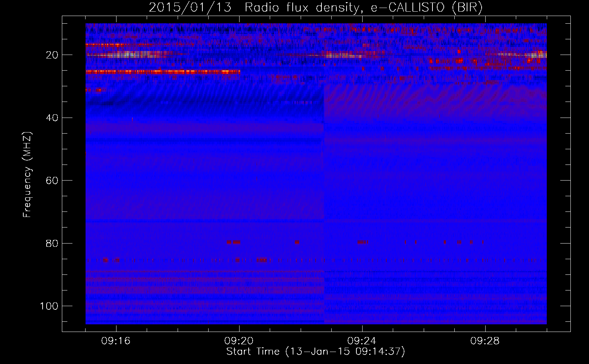Screen dimensions: 589x364
Task: Click the '20' frequency tick label
Action: (52, 55)
